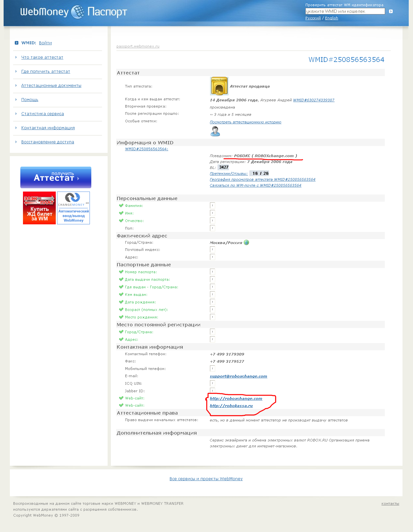Visit the http://roboxchange.com website link

[x=236, y=399]
